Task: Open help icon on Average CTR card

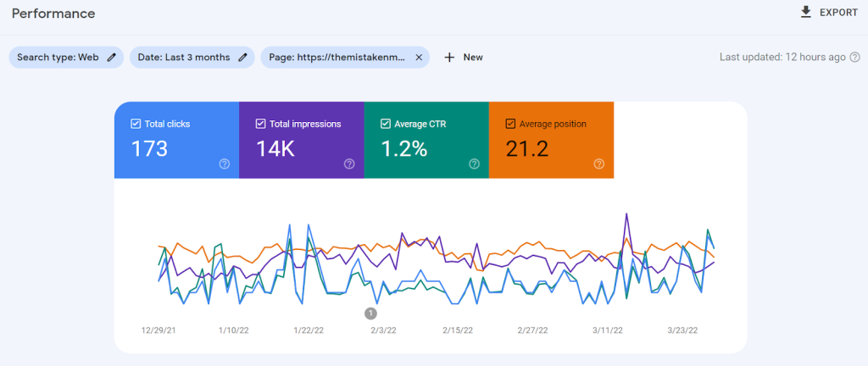Action: click(475, 164)
